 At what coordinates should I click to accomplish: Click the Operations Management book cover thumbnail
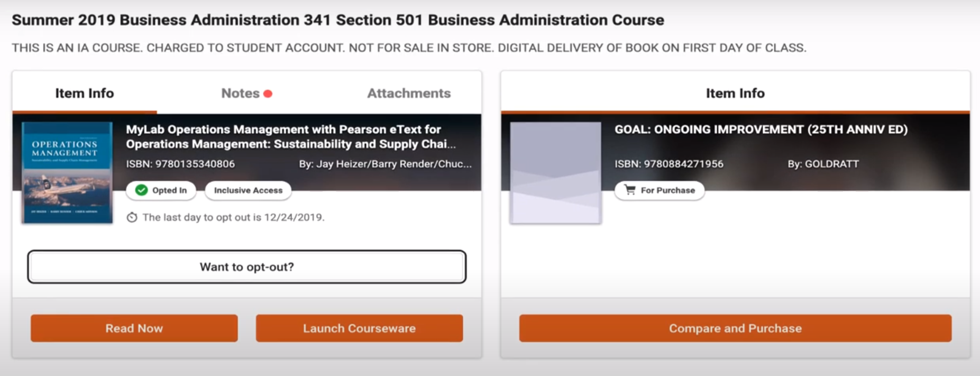[67, 173]
